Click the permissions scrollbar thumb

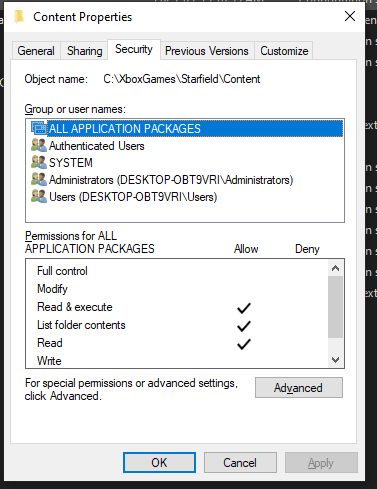point(336,307)
